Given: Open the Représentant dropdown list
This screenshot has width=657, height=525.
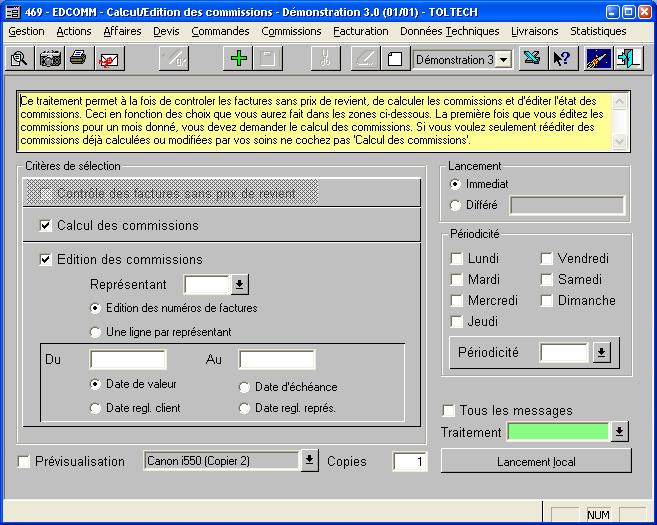Looking at the screenshot, I should click(x=240, y=286).
